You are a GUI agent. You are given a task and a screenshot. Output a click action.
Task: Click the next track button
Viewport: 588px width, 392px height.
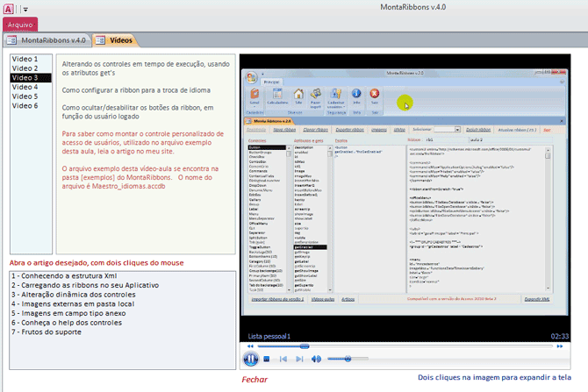298,359
